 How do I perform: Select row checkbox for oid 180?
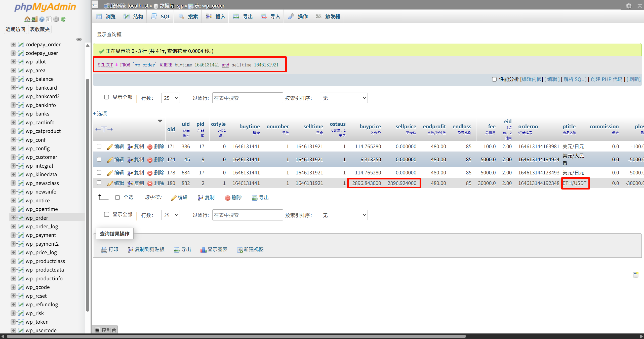99,183
